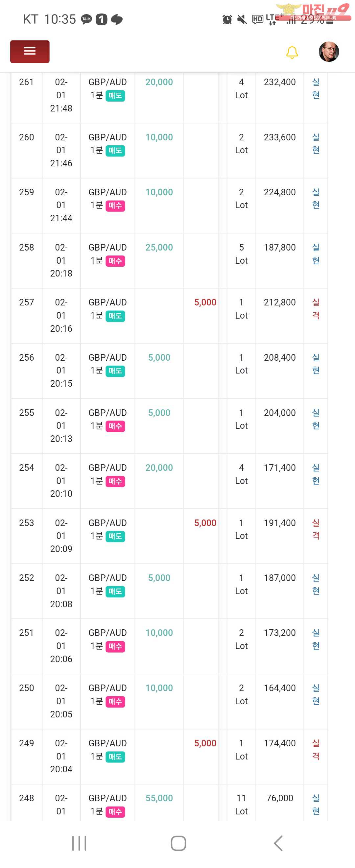Tap the 매도 badge in row 249
This screenshot has width=355, height=868.
click(115, 757)
